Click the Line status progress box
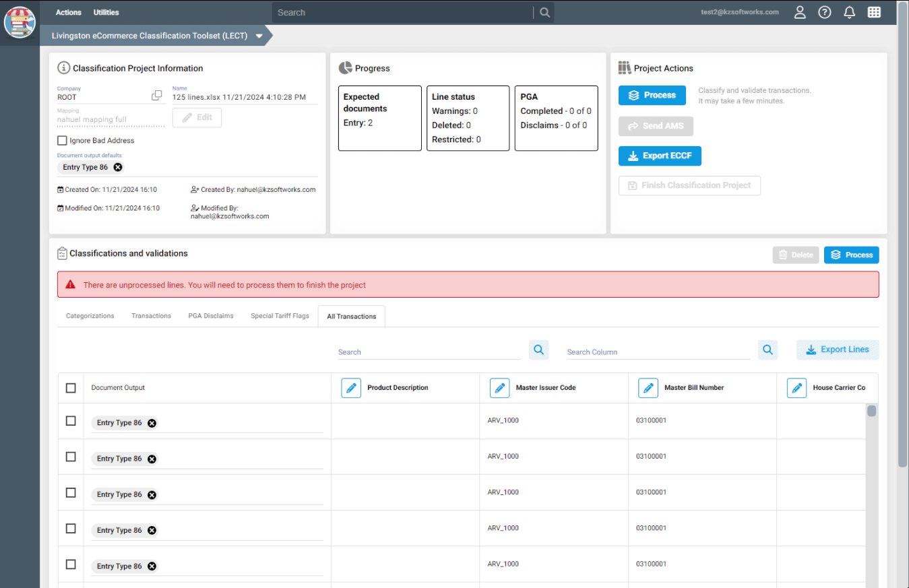 coord(468,118)
